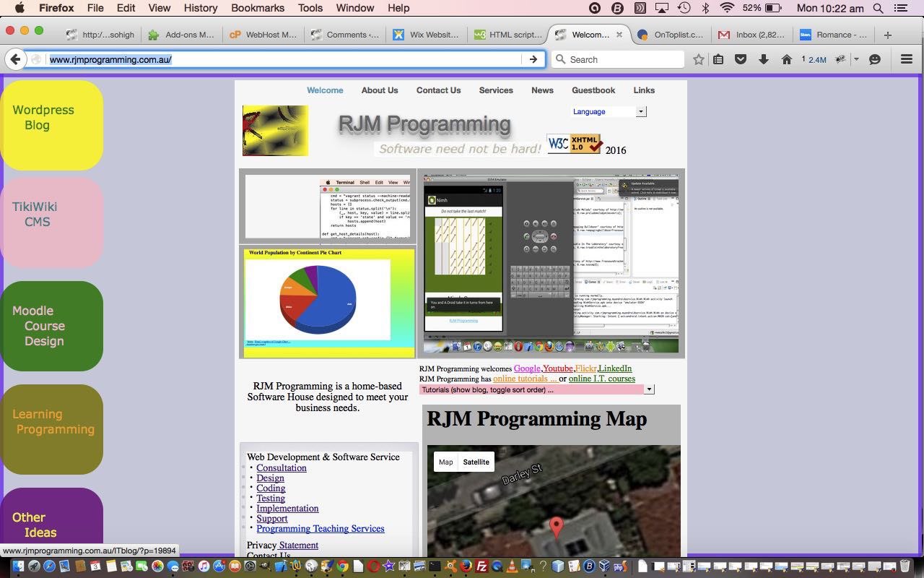Click the address bar URL field

[285, 59]
